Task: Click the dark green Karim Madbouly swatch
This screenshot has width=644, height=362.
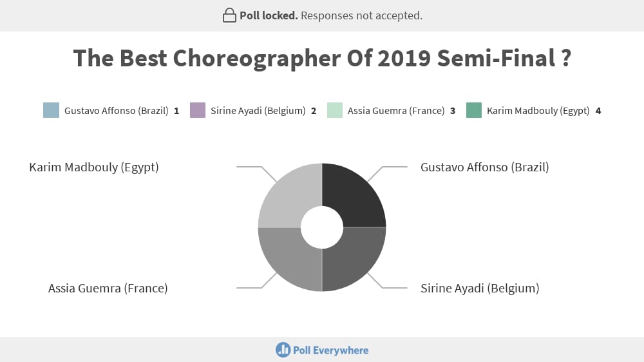Action: coord(474,110)
